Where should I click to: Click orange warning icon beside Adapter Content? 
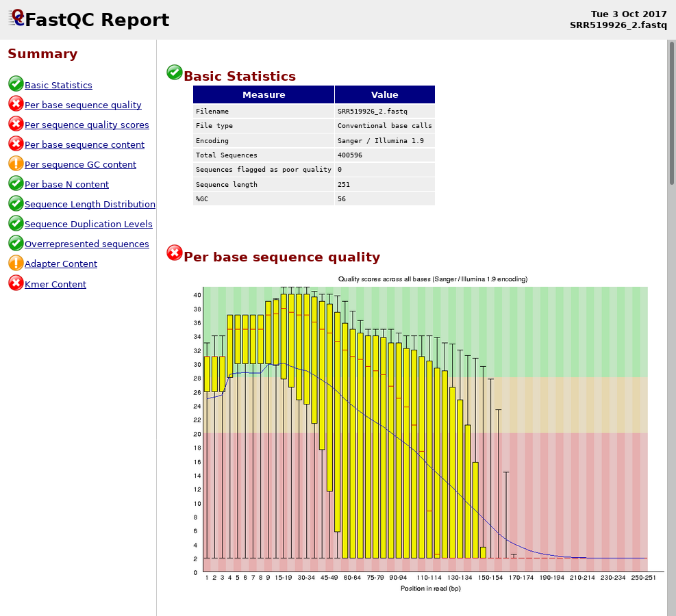(x=16, y=263)
